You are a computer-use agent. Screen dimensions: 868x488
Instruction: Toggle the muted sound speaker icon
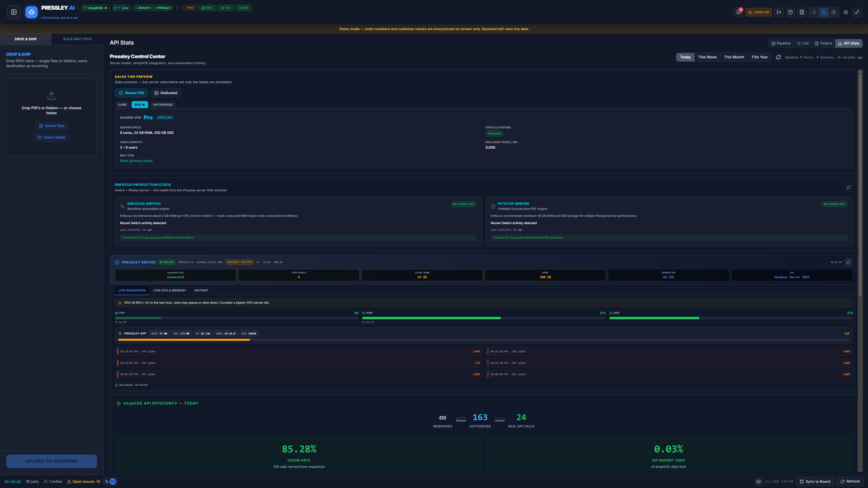(x=178, y=8)
